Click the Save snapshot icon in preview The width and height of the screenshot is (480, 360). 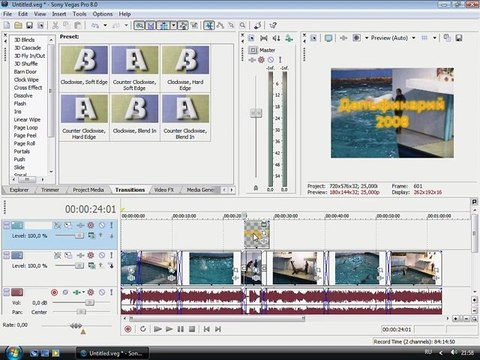tap(459, 38)
